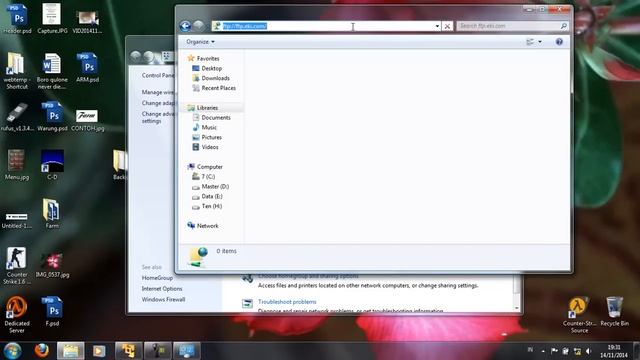
Task: Select the Farm folder desktop icon
Action: click(x=52, y=213)
